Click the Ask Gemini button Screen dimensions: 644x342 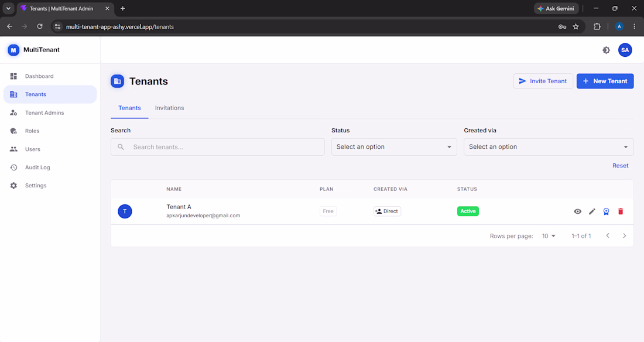tap(556, 8)
